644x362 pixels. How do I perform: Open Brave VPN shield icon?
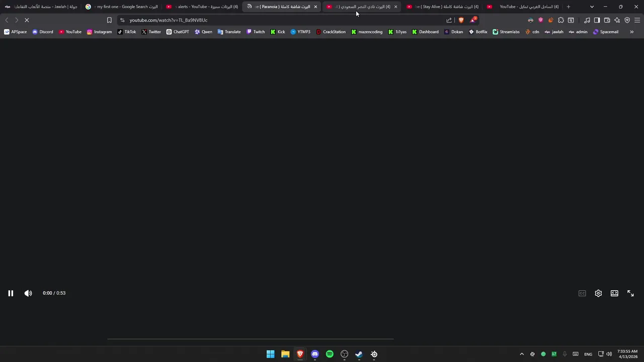(x=627, y=20)
